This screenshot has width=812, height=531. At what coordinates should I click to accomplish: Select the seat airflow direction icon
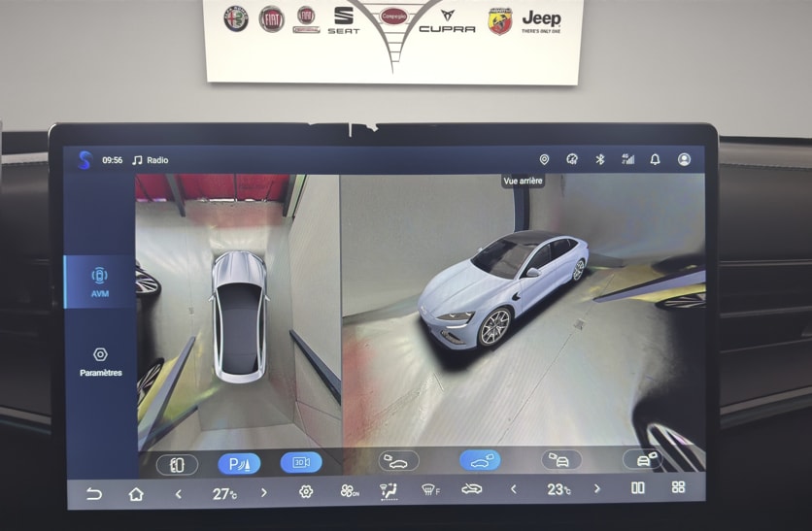(x=389, y=491)
